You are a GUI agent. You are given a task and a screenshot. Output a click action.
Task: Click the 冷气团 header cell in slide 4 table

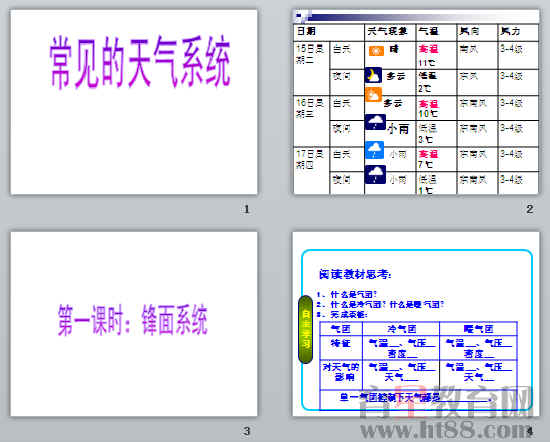click(x=401, y=329)
